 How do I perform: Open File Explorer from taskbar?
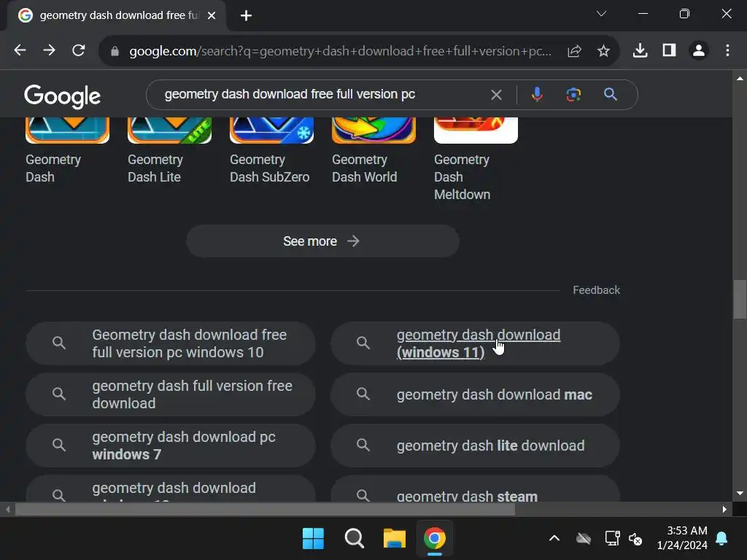coord(395,539)
